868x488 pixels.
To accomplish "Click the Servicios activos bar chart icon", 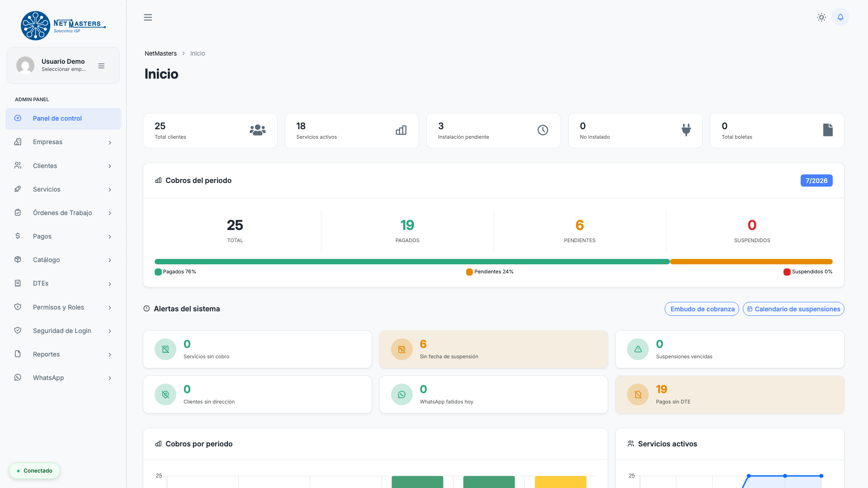I will 401,130.
